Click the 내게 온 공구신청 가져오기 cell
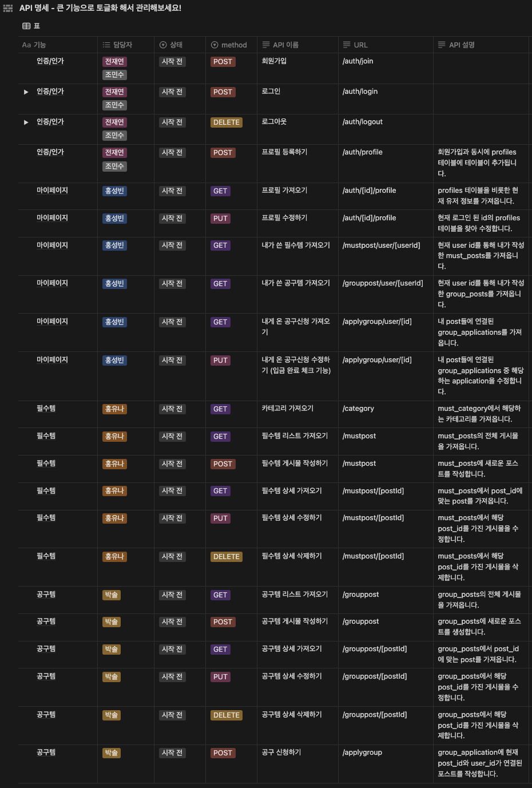 (x=297, y=332)
